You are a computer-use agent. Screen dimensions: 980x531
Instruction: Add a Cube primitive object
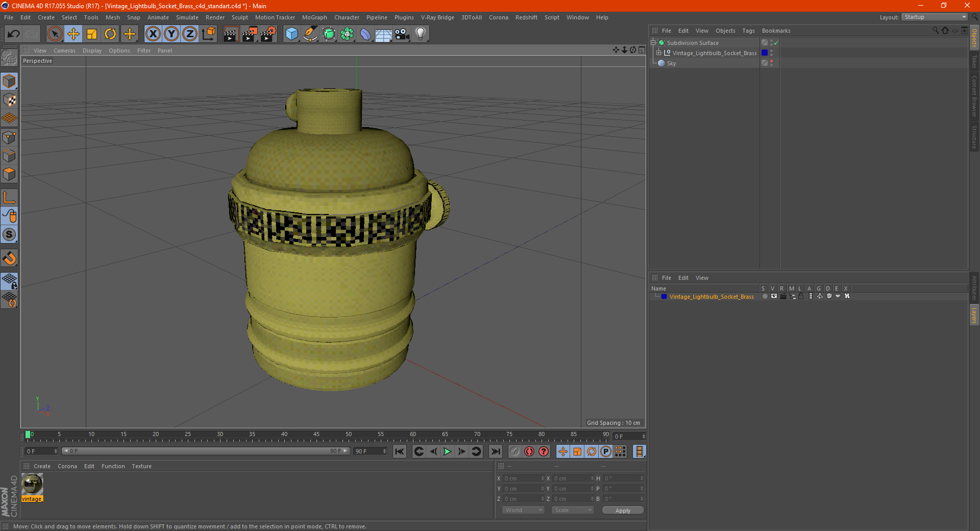[291, 34]
